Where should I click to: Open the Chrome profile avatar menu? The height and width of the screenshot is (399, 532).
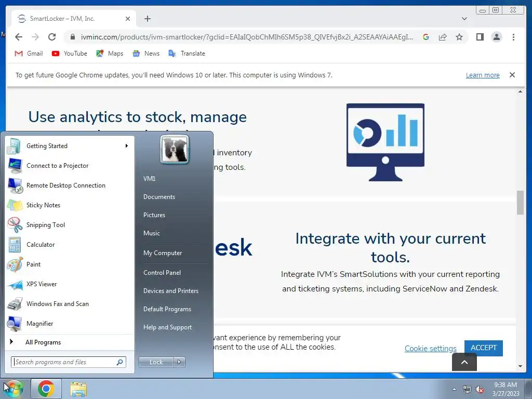click(x=496, y=37)
